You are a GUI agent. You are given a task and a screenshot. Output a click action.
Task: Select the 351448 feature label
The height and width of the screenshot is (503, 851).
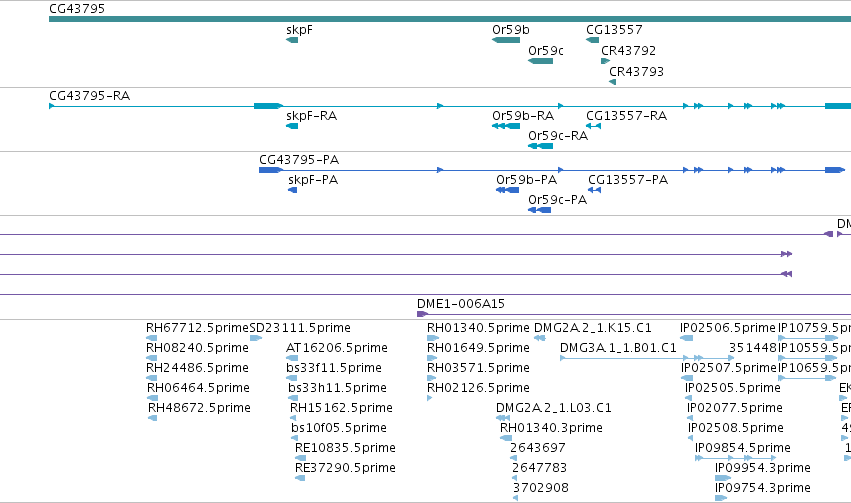753,348
